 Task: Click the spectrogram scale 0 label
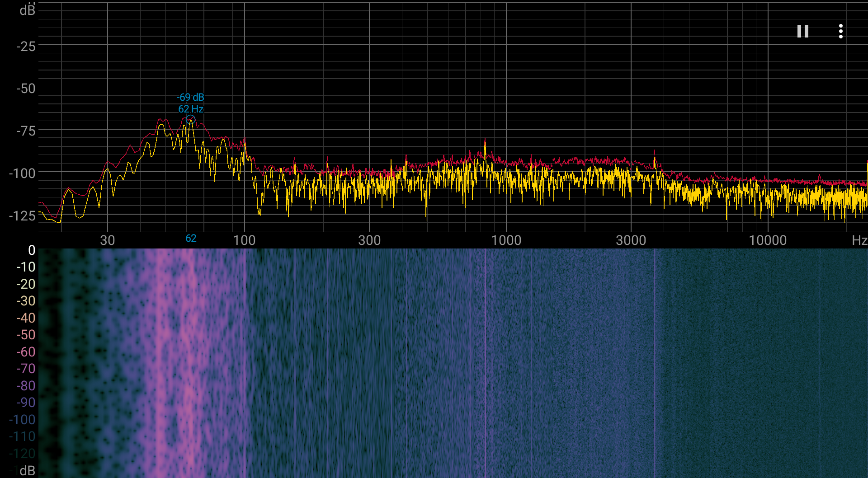point(32,250)
